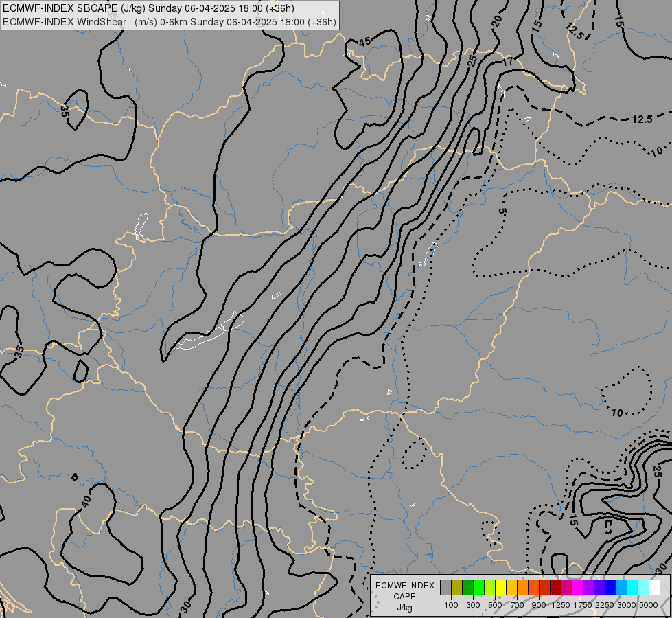Click the bright green 300 J/kg swatch
This screenshot has width=672, height=618.
(478, 587)
